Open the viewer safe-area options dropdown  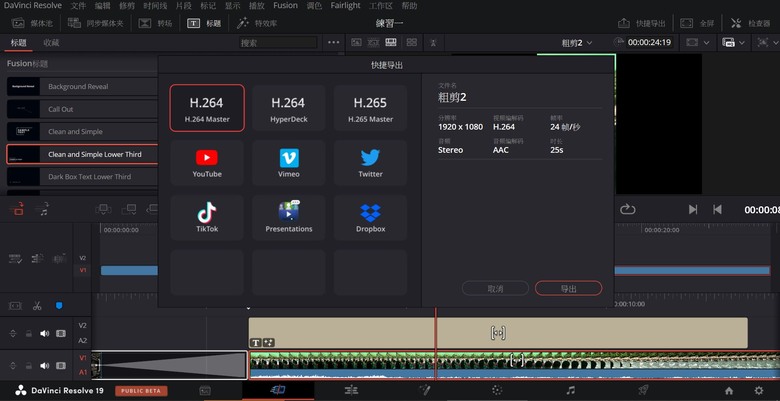tap(697, 43)
